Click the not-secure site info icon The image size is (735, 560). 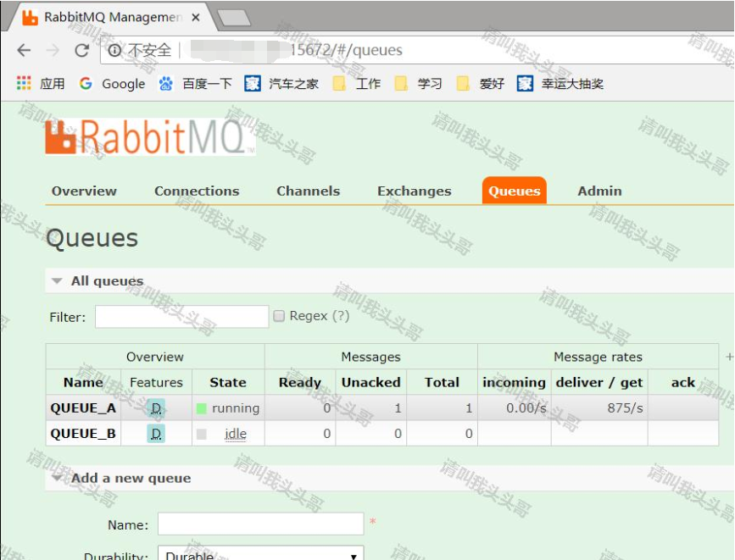tap(114, 50)
